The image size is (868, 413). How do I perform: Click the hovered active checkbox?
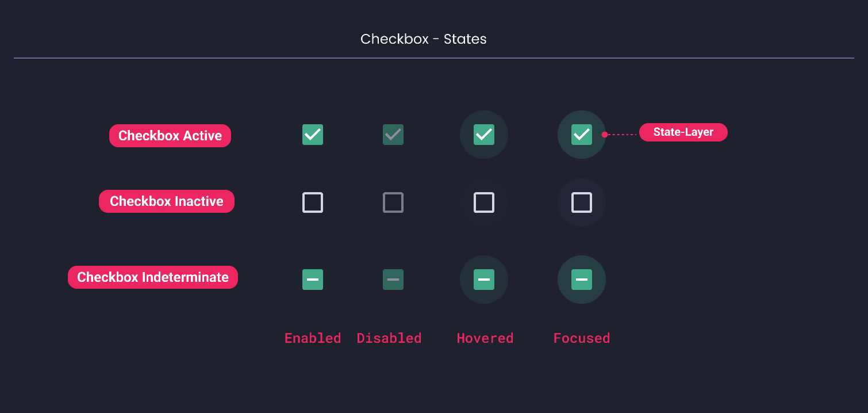[x=484, y=135]
